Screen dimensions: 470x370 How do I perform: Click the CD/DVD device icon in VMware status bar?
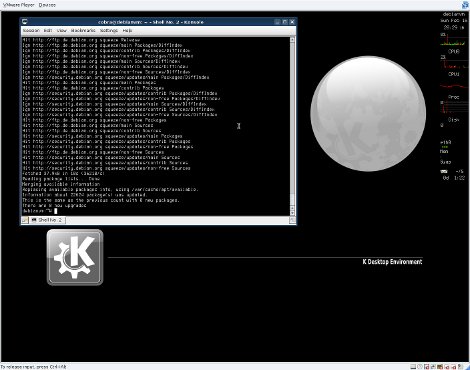point(420,367)
